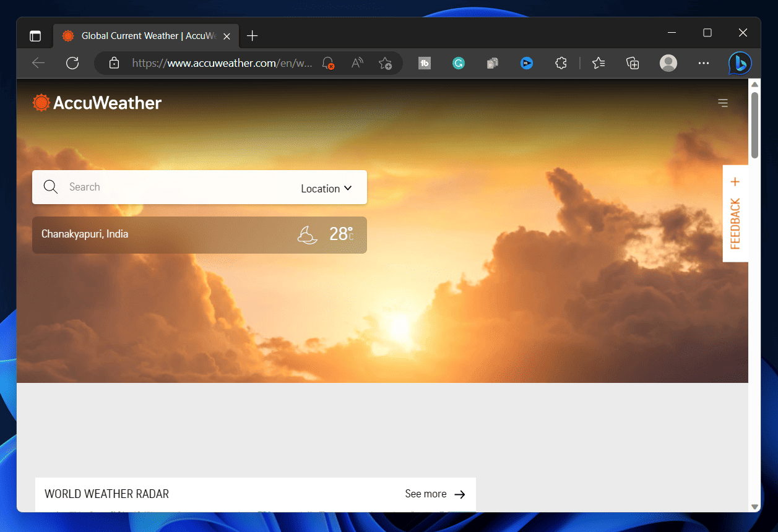This screenshot has width=778, height=532.
Task: Click the AccuWeather logo
Action: (97, 103)
